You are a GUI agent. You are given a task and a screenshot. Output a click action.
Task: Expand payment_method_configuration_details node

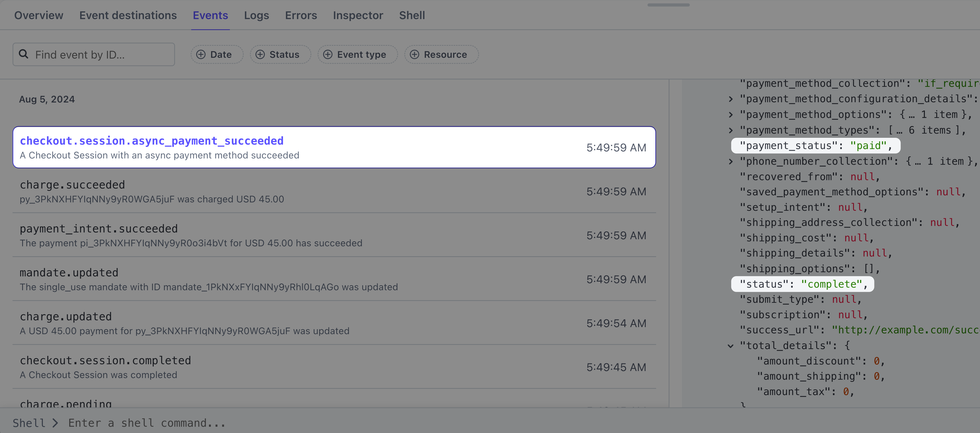click(x=731, y=99)
